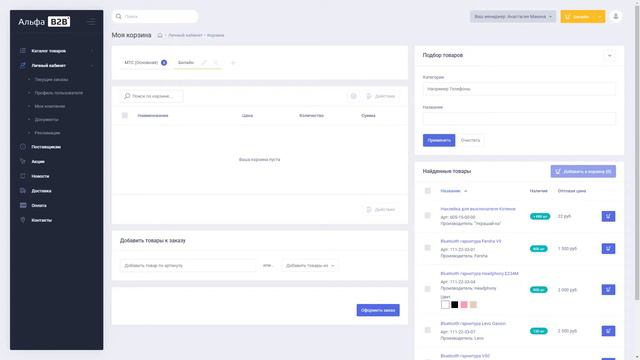The image size is (640, 360).
Task: Click the magnifier icon in top search
Action: (119, 16)
